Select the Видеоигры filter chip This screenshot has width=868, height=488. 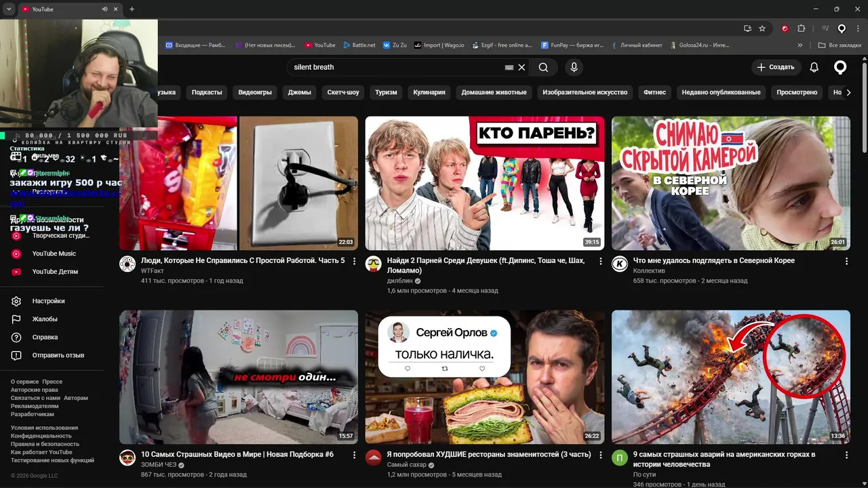click(255, 92)
